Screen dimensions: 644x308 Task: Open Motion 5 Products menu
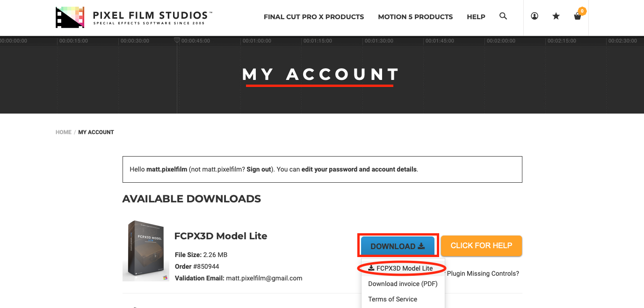[x=415, y=17]
